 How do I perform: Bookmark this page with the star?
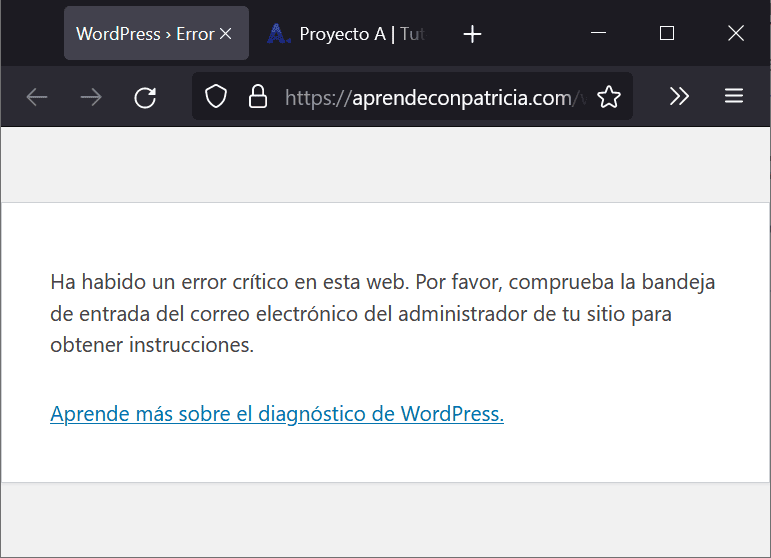pyautogui.click(x=609, y=96)
